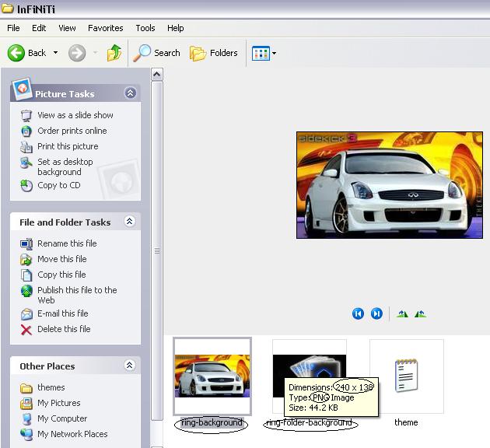Open the Edit menu
The height and width of the screenshot is (448, 490).
(39, 28)
